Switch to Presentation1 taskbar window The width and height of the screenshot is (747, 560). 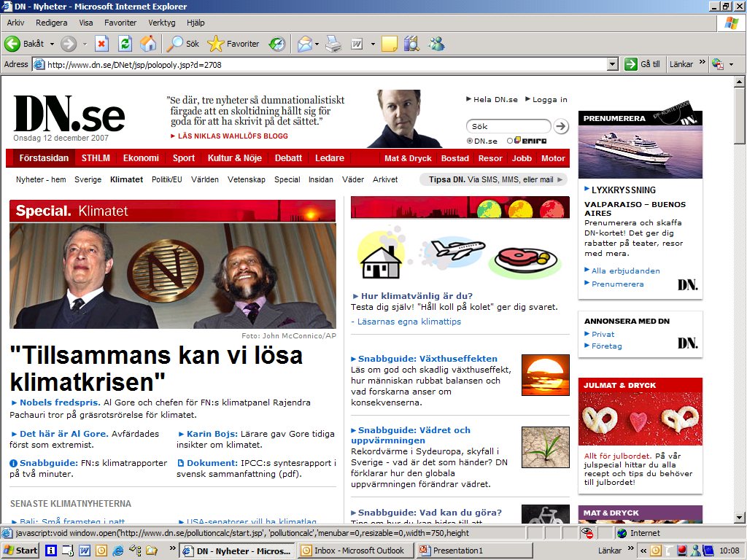coord(474,551)
